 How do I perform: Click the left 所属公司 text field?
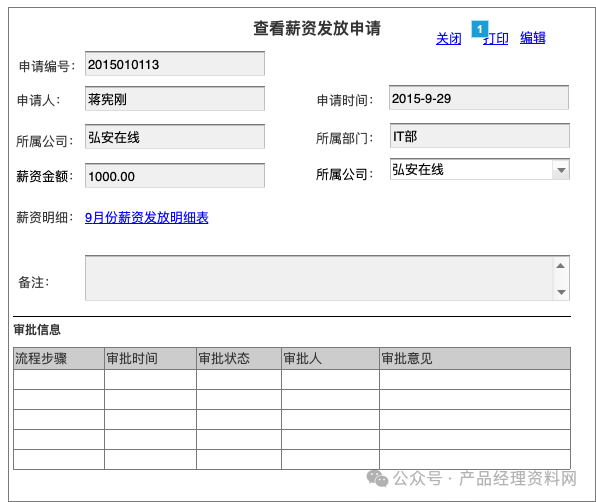175,137
